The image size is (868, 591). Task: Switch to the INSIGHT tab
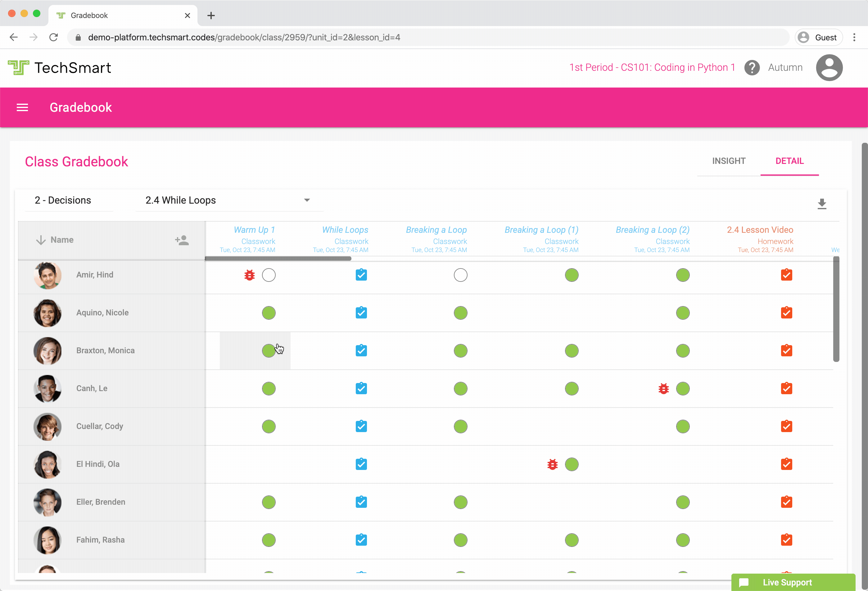tap(728, 161)
